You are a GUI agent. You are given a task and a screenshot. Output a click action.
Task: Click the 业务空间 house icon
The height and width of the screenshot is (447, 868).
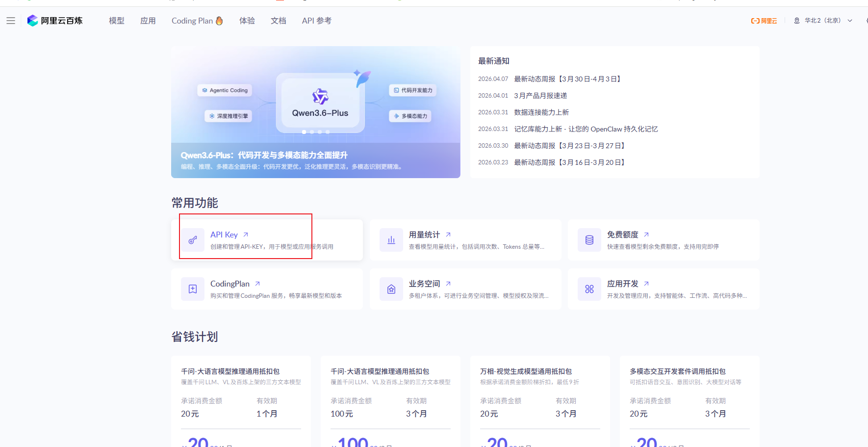[x=391, y=289]
